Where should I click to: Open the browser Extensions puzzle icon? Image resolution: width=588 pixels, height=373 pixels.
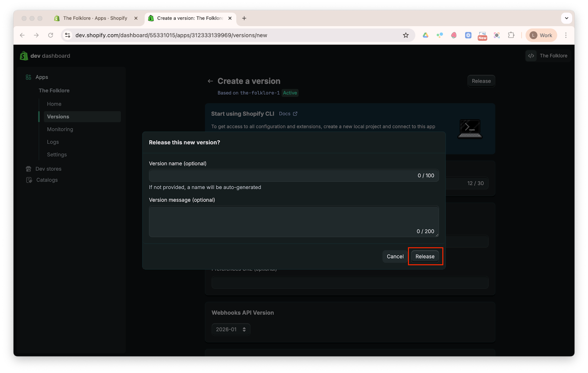(x=511, y=35)
